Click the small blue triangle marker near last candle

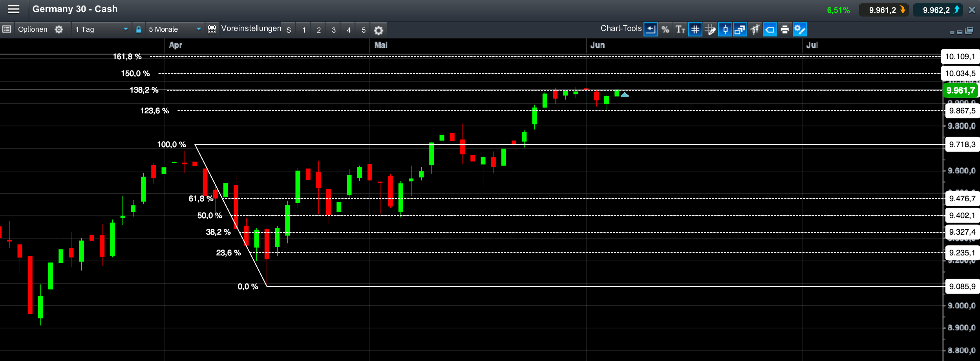click(x=625, y=95)
